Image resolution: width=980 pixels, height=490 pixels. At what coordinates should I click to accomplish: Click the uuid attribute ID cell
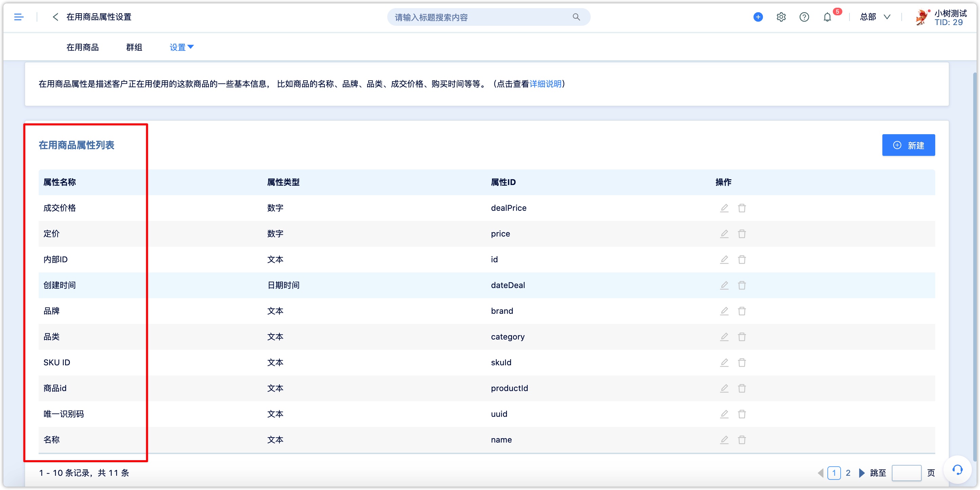pyautogui.click(x=499, y=414)
